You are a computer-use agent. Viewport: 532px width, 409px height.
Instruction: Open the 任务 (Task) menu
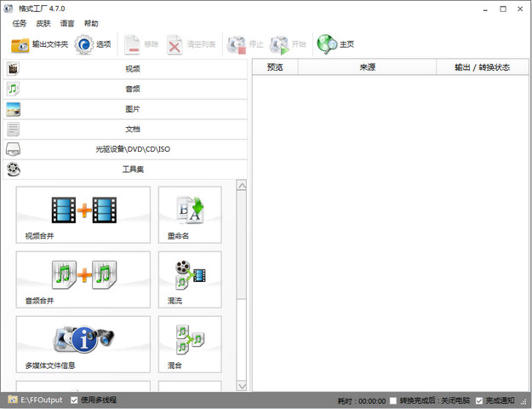20,24
